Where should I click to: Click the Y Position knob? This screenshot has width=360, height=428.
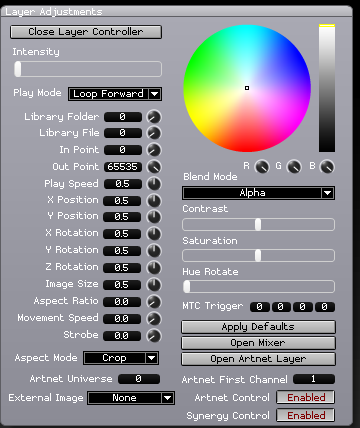pyautogui.click(x=154, y=217)
